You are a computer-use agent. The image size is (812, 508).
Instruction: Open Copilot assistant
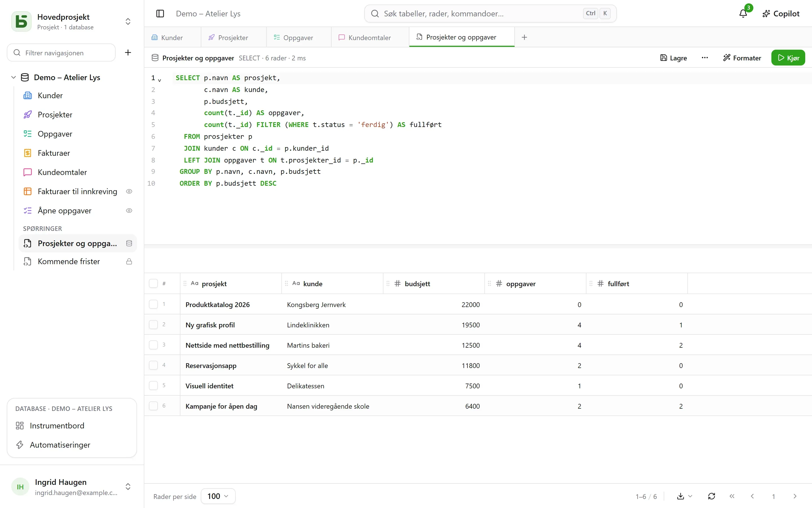pyautogui.click(x=781, y=14)
